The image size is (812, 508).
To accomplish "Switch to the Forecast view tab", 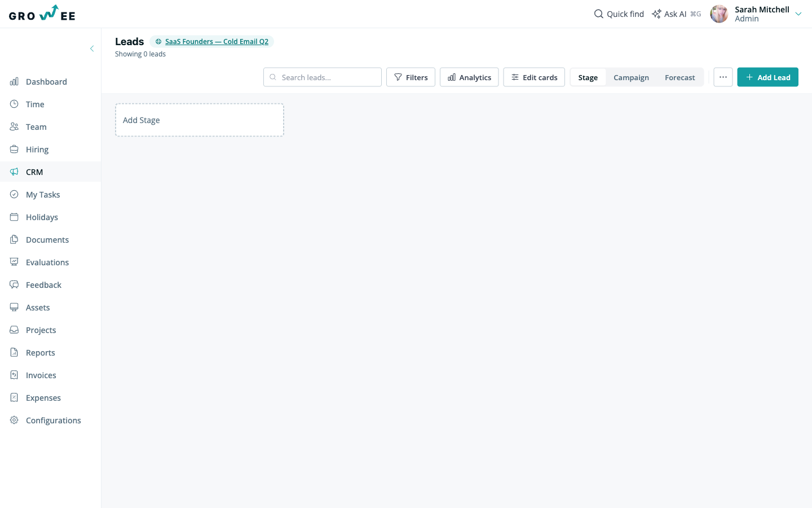I will 679,77.
